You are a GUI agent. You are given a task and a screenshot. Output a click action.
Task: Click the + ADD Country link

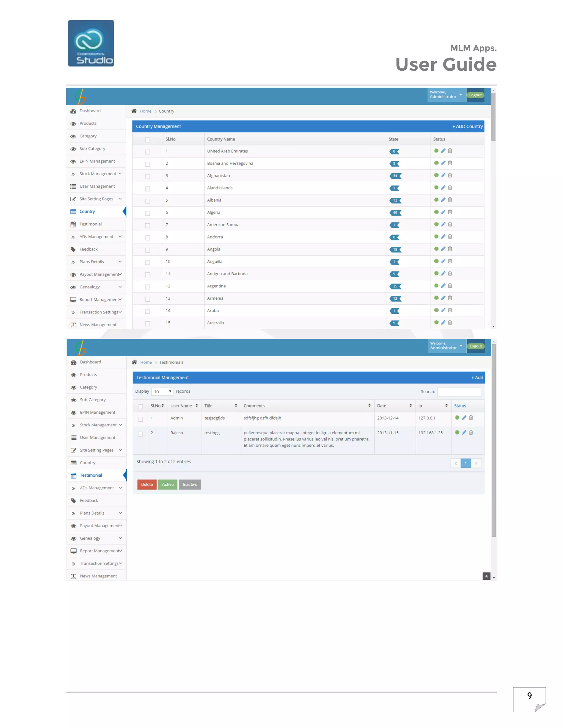pyautogui.click(x=467, y=126)
